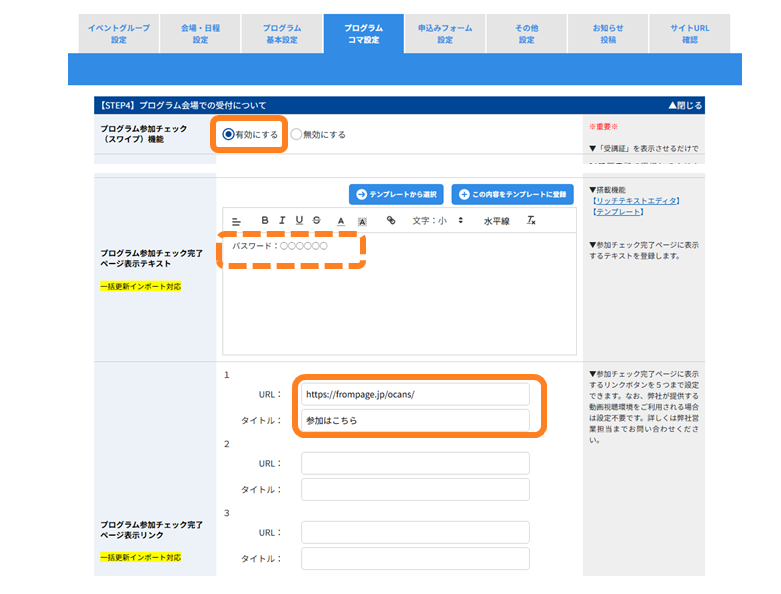Click the 一括更新インポート対応 label under 表示テキスト

click(140, 286)
